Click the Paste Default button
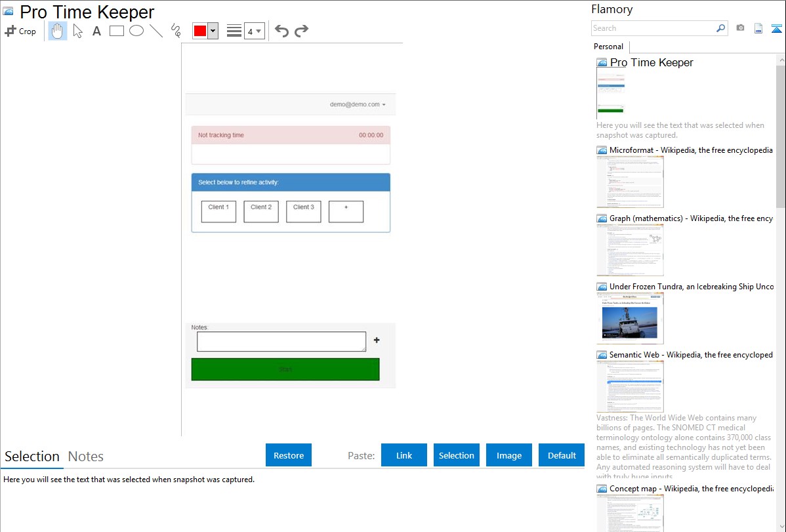This screenshot has width=786, height=532. [562, 455]
